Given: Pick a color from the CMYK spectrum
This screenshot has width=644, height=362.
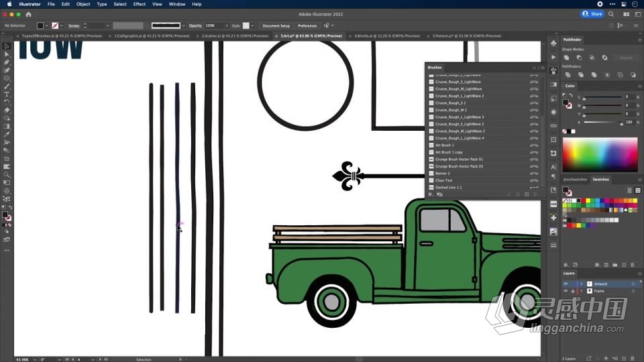Looking at the screenshot, I should pos(600,154).
